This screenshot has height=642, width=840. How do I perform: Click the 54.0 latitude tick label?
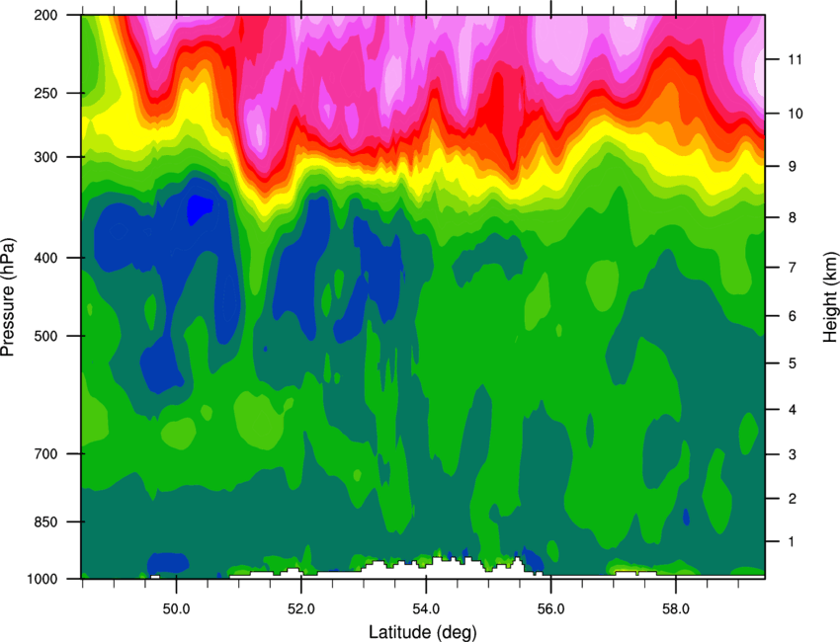pyautogui.click(x=426, y=608)
